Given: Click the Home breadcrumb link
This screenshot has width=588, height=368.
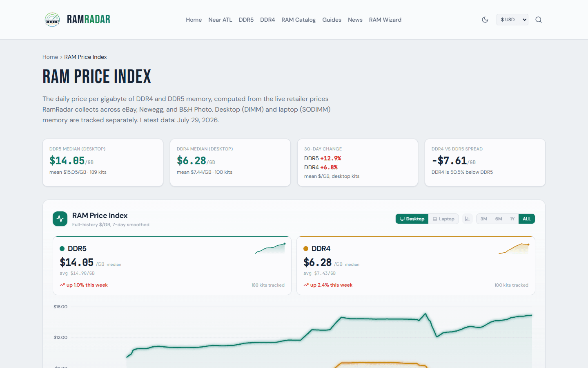Looking at the screenshot, I should (x=50, y=57).
